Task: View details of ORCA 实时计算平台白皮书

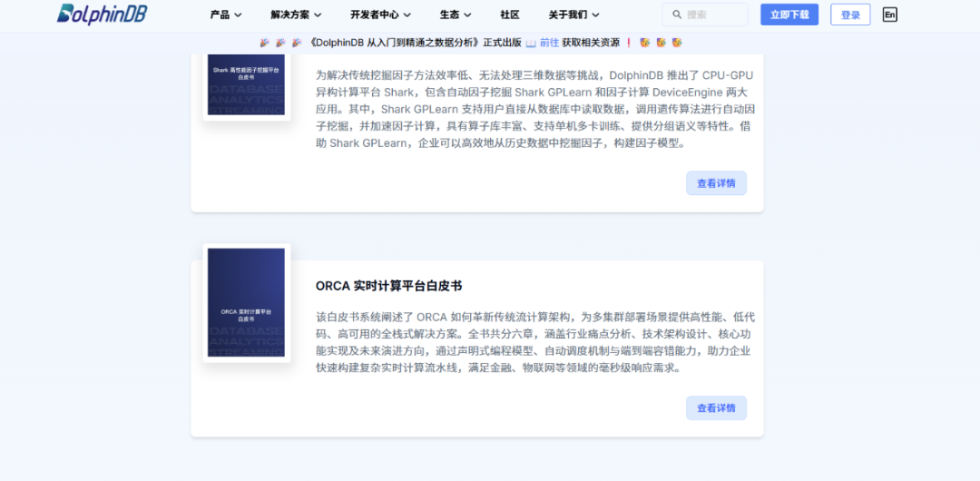Action: click(x=716, y=407)
